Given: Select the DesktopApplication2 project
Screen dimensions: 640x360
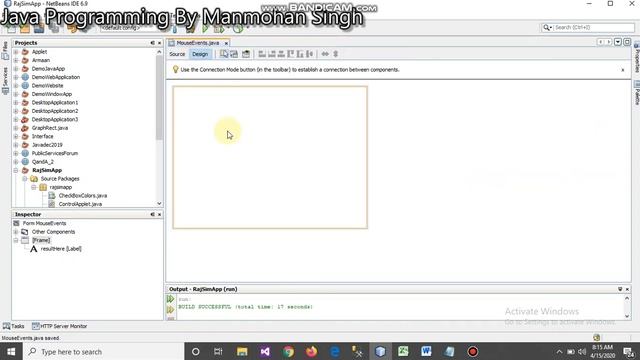Looking at the screenshot, I should point(55,111).
